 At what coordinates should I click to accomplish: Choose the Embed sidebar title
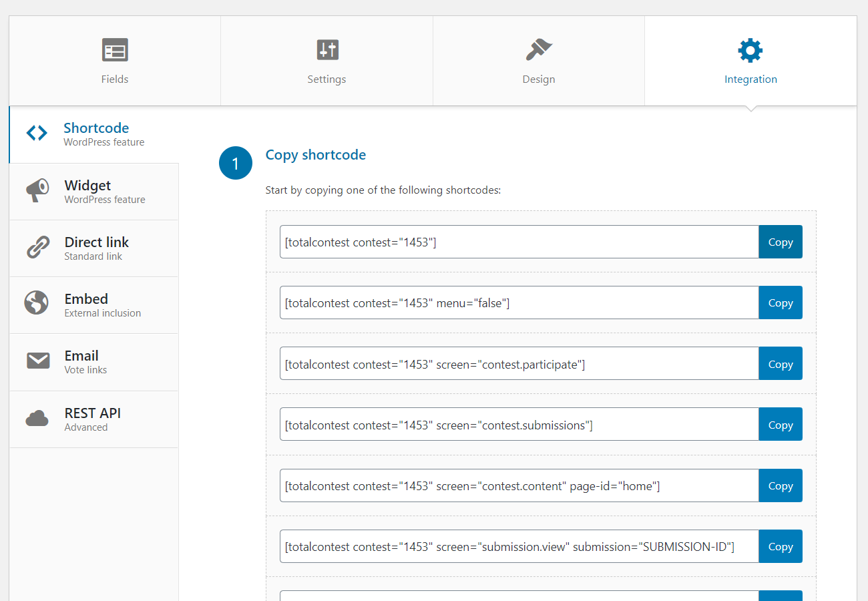[86, 299]
